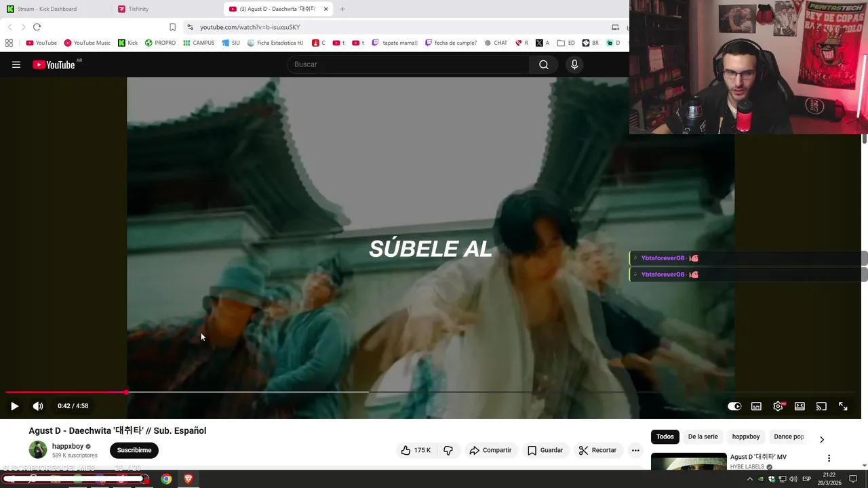The height and width of the screenshot is (488, 868).
Task: Open the fecha de cumple? bookmark
Action: (x=451, y=43)
